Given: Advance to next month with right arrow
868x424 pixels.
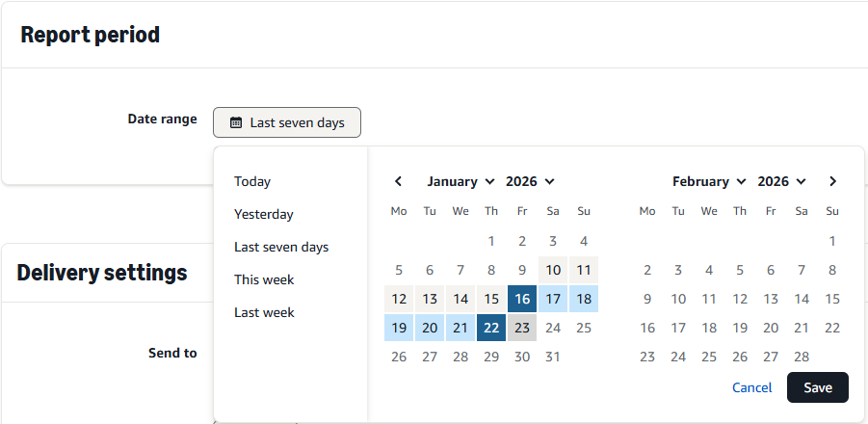Looking at the screenshot, I should point(832,181).
